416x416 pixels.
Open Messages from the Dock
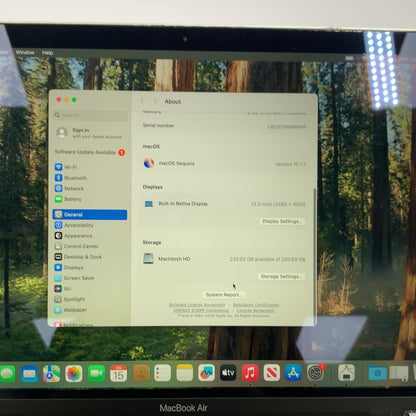[7, 373]
